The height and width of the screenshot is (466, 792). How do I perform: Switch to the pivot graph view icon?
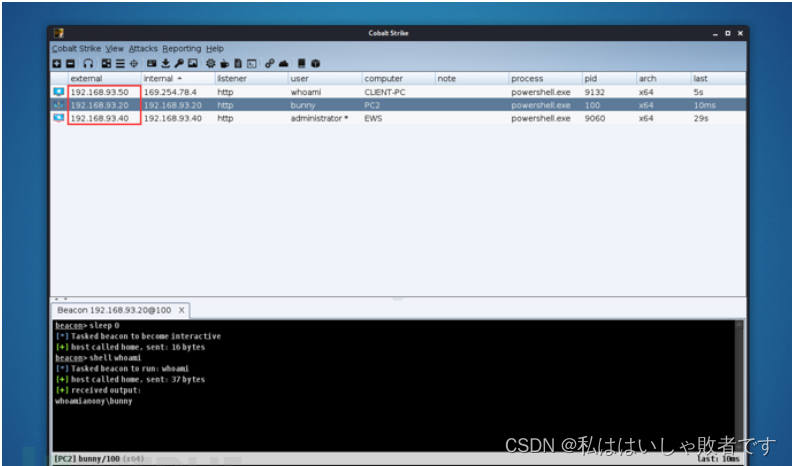click(106, 64)
